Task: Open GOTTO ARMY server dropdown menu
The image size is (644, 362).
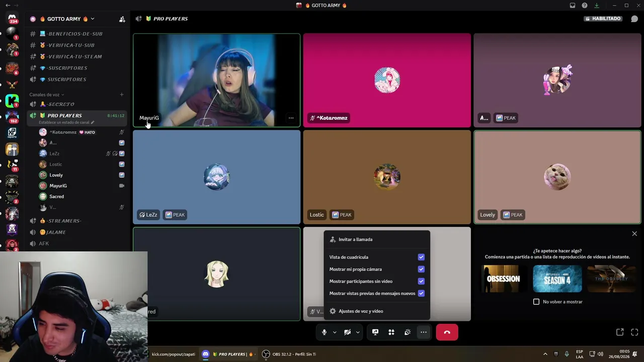Action: pyautogui.click(x=68, y=19)
